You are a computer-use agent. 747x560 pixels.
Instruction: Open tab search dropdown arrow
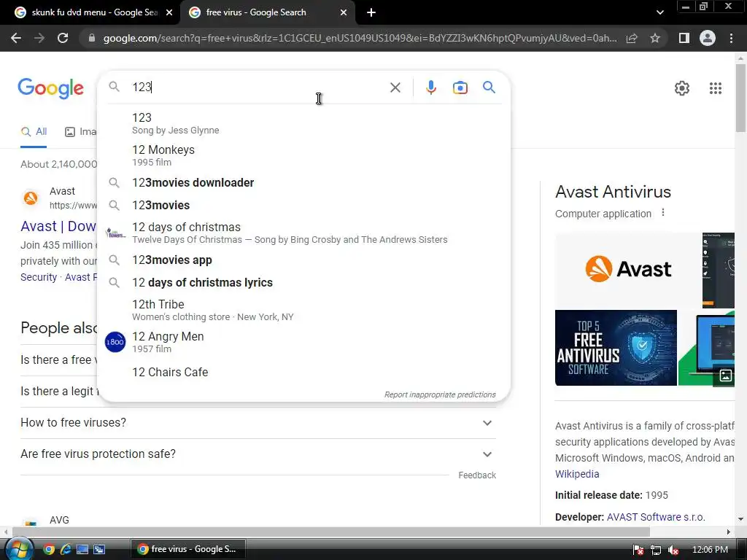pos(659,12)
